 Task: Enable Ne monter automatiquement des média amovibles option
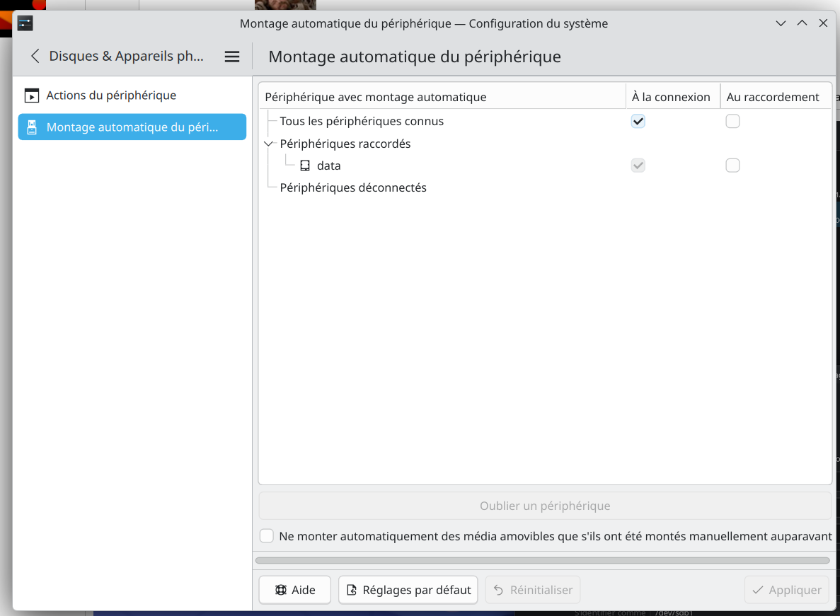coord(267,535)
